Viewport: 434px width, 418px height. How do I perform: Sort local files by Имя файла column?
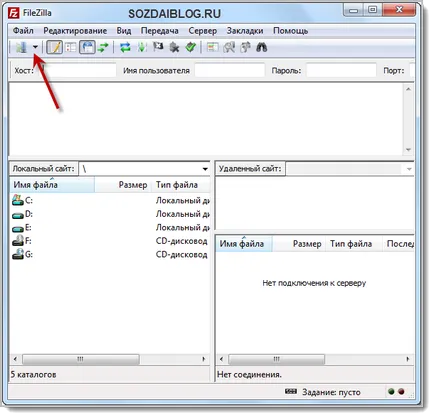[x=52, y=185]
